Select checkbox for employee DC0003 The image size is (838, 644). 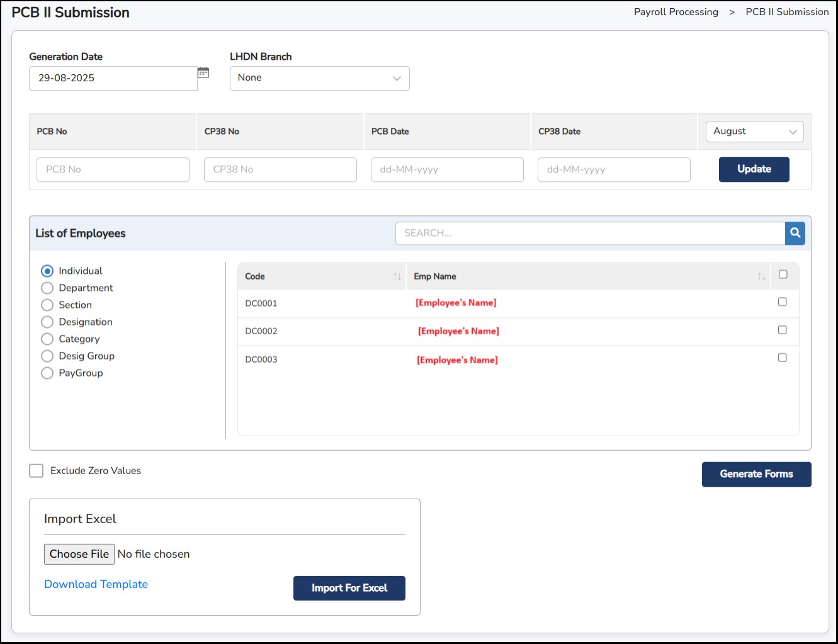click(x=782, y=358)
